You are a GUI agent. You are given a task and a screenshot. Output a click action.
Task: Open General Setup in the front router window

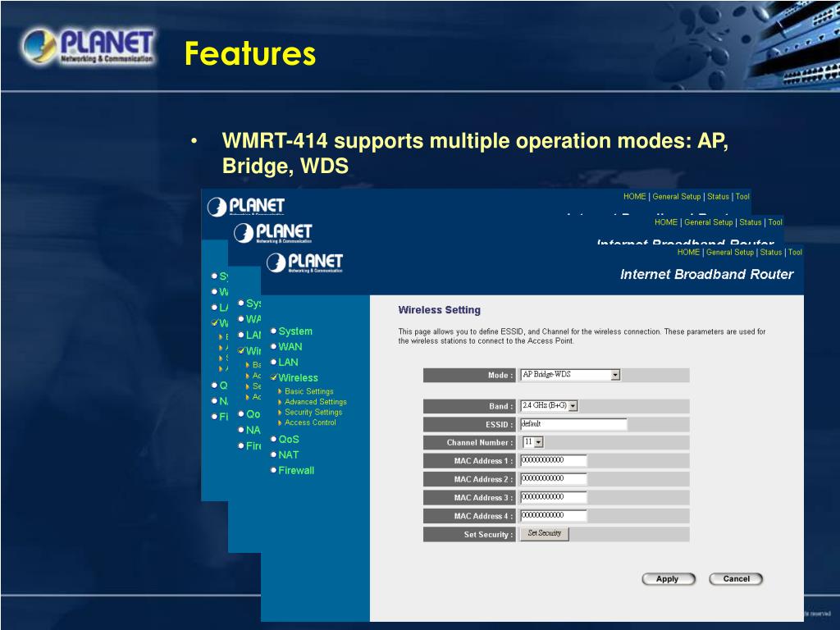[x=729, y=252]
